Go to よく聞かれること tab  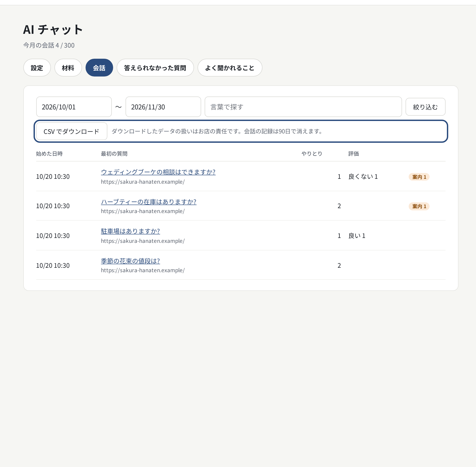[230, 68]
